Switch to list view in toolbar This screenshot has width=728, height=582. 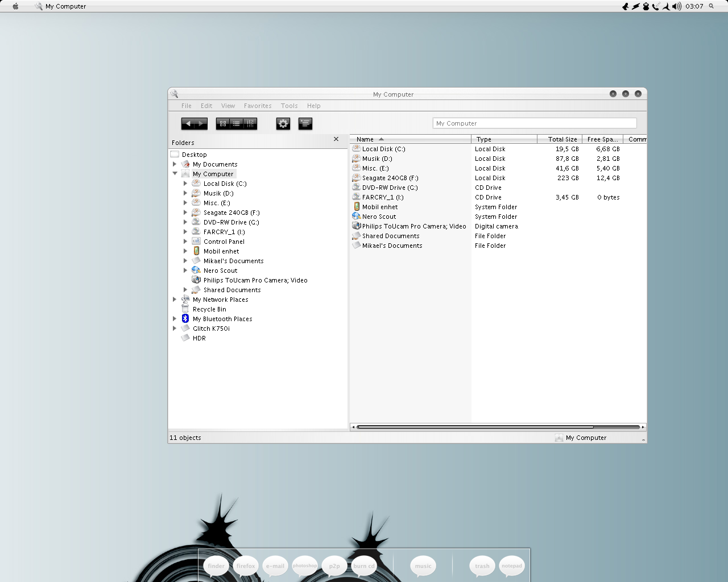(237, 123)
